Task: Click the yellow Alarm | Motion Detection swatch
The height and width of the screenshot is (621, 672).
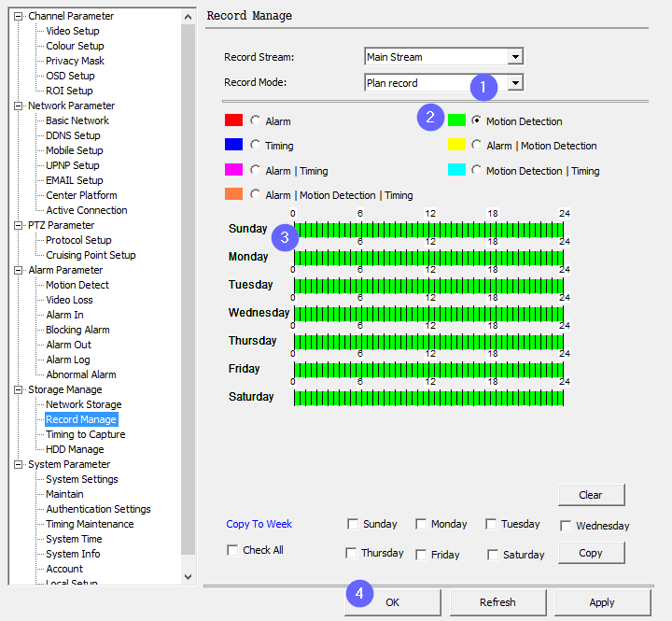Action: [x=456, y=145]
